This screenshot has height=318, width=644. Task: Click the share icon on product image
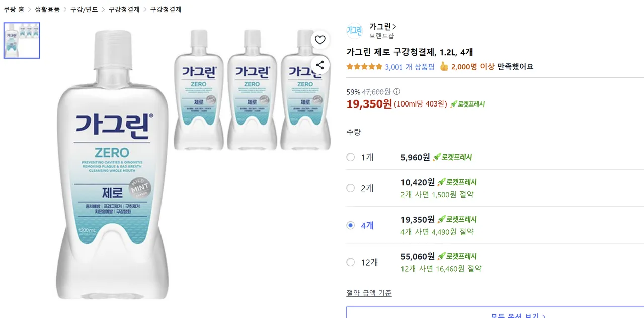click(320, 65)
